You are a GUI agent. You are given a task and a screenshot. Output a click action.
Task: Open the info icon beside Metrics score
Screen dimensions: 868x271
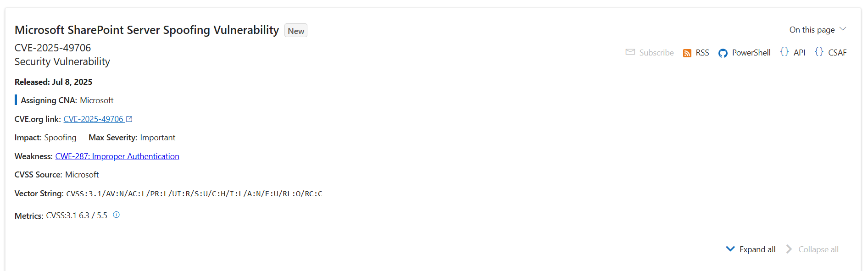click(117, 215)
